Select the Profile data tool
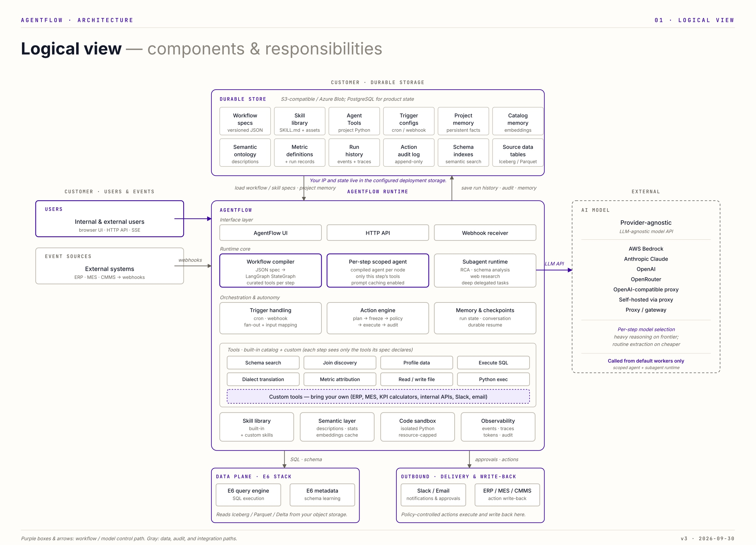Screen dimensions: 756x546 (416, 362)
